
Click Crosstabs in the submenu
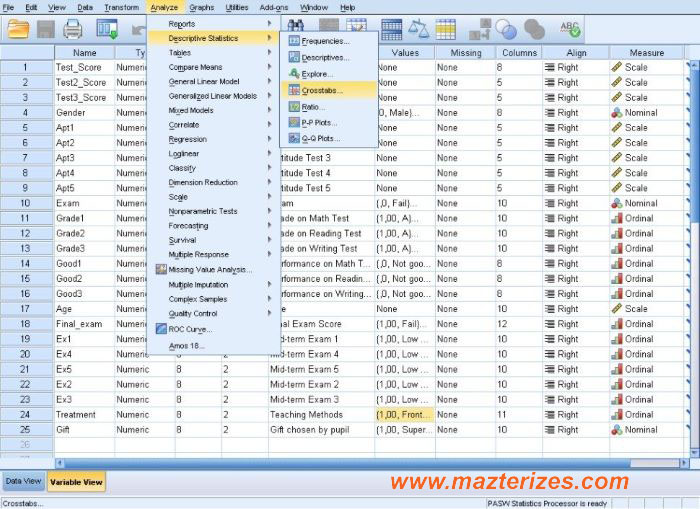[x=329, y=90]
